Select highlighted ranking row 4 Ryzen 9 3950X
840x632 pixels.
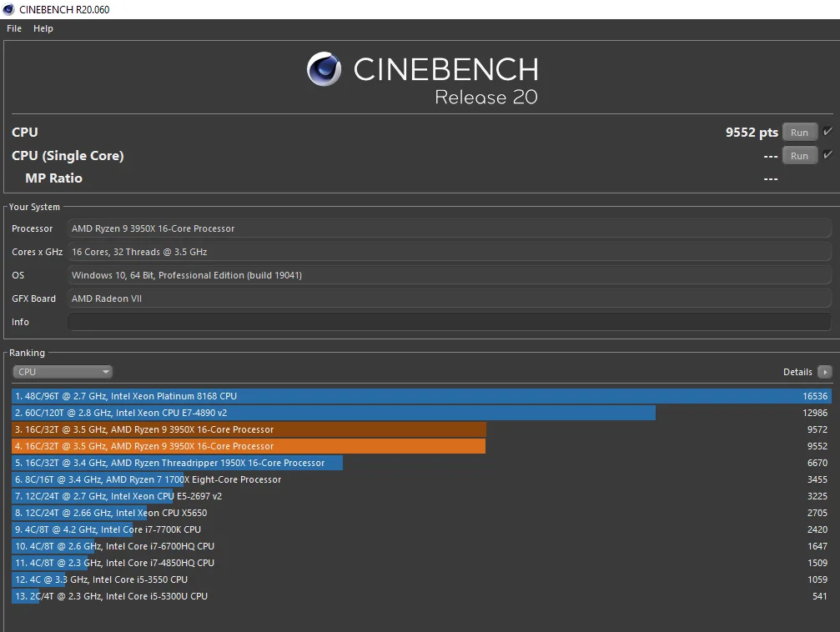coord(421,445)
